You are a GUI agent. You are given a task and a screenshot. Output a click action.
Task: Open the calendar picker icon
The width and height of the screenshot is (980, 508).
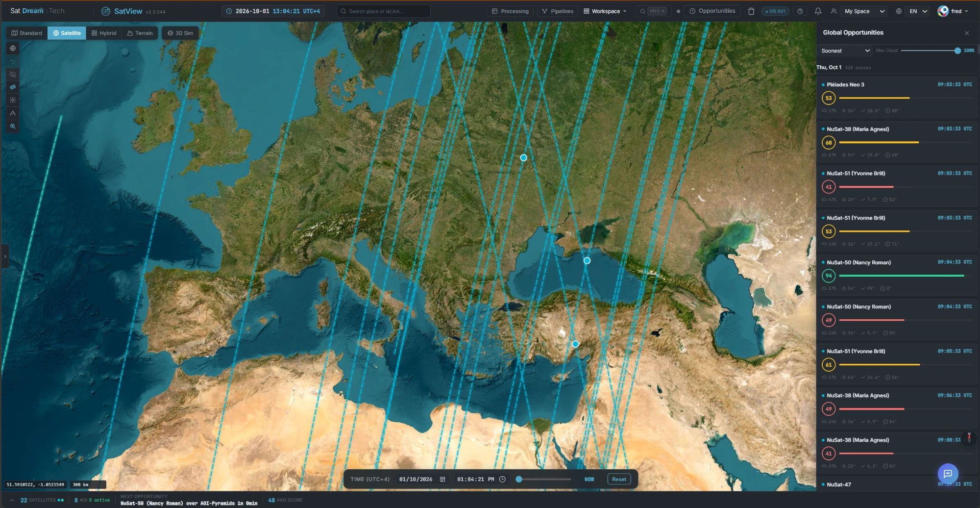tap(442, 479)
